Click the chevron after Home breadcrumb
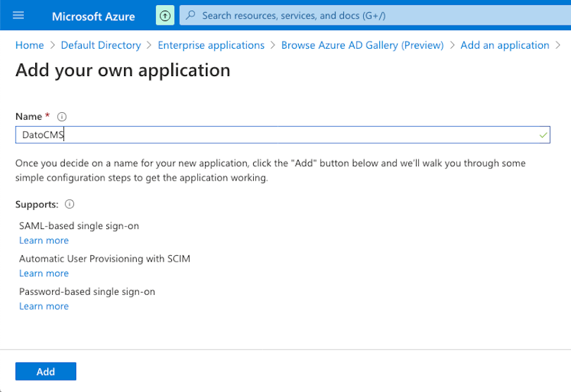This screenshot has height=392, width=571. click(52, 45)
